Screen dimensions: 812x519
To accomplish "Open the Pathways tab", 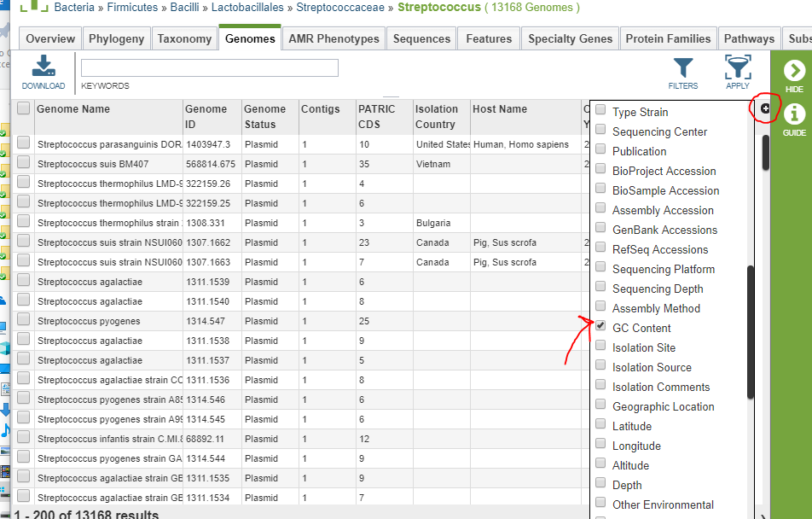I will (x=750, y=39).
